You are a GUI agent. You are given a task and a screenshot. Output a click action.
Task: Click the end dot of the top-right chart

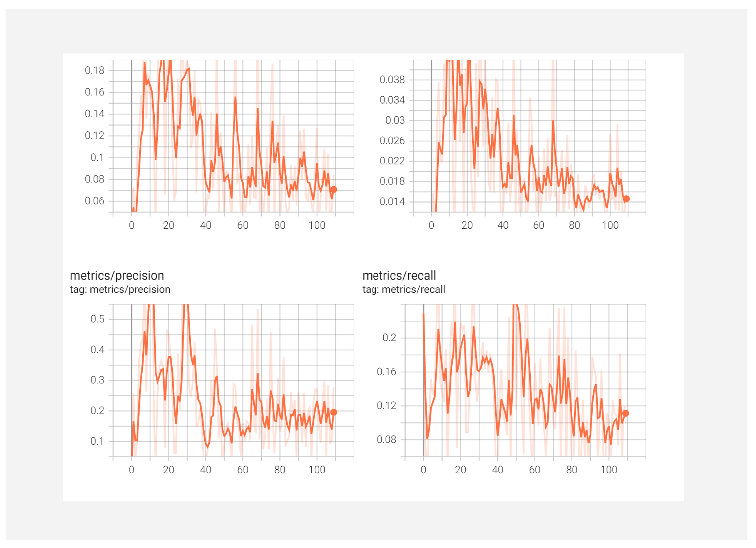[626, 199]
